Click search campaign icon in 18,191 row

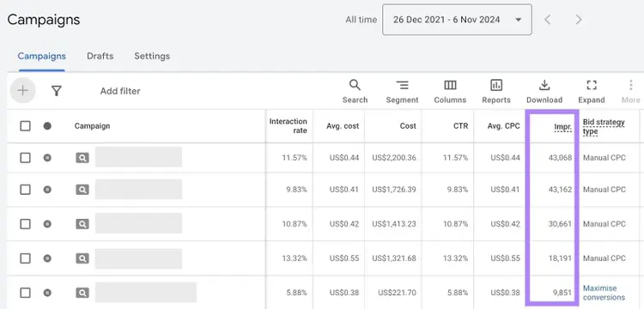point(82,258)
